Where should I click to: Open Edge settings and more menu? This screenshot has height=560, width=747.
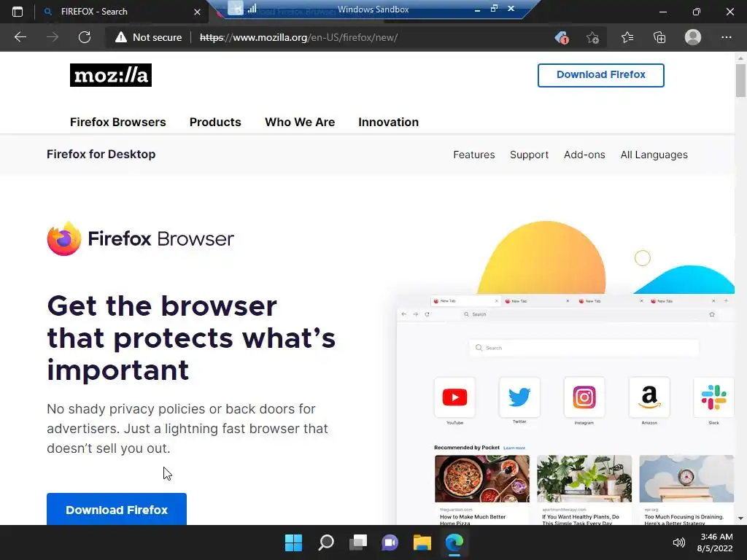click(726, 37)
